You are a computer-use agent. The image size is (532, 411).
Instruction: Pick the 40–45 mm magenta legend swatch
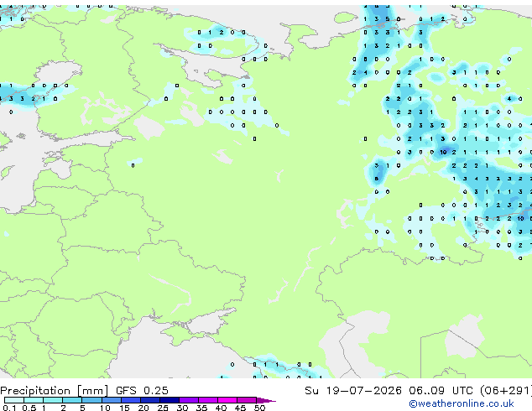tap(227, 400)
